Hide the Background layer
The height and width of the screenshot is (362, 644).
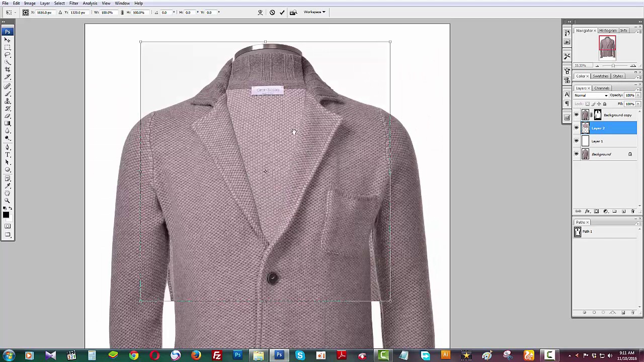[577, 154]
